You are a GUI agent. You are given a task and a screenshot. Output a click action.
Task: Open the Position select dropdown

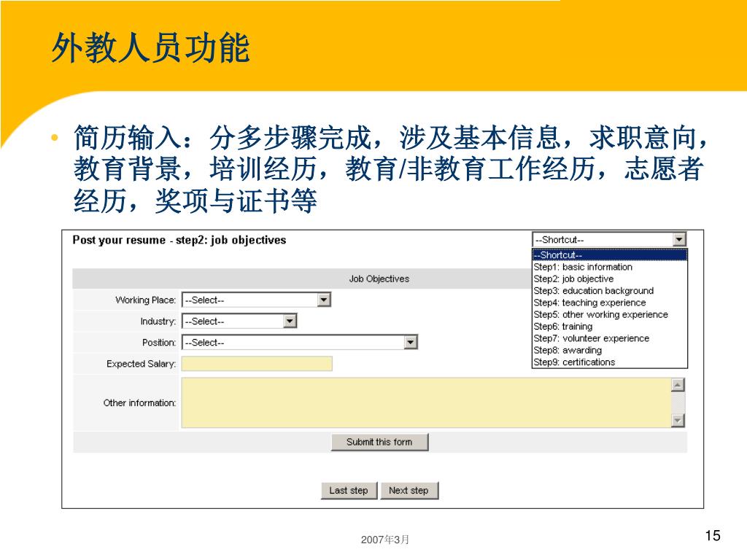(x=300, y=343)
